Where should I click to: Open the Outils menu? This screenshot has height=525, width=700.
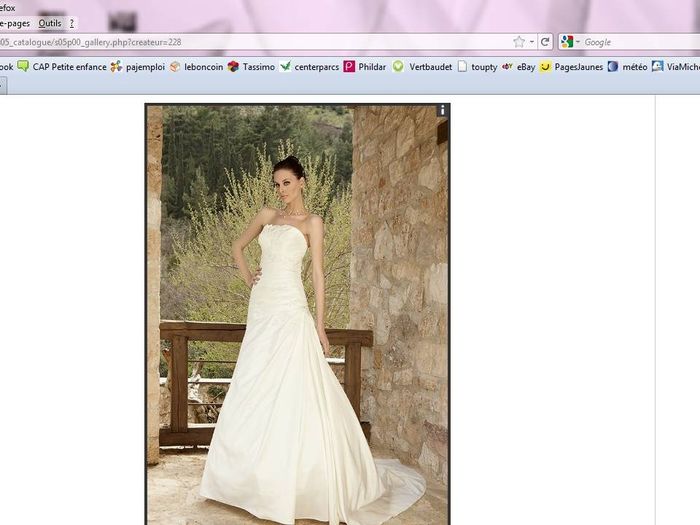50,23
